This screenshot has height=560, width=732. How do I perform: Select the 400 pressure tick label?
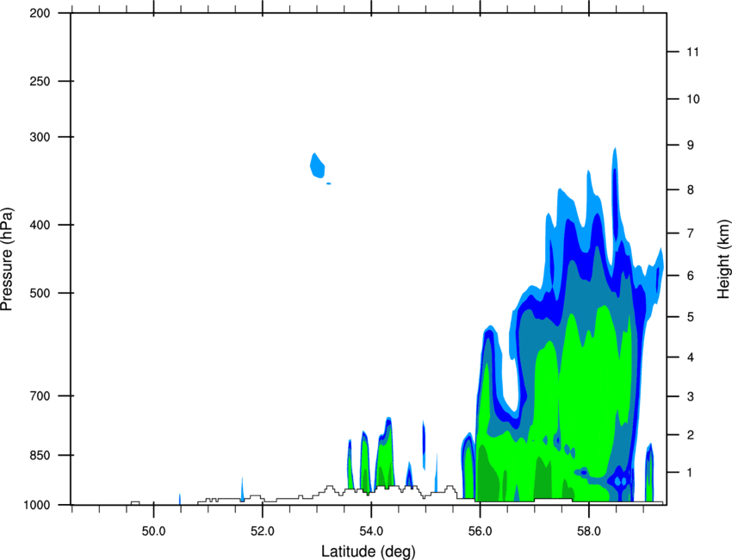(x=40, y=225)
